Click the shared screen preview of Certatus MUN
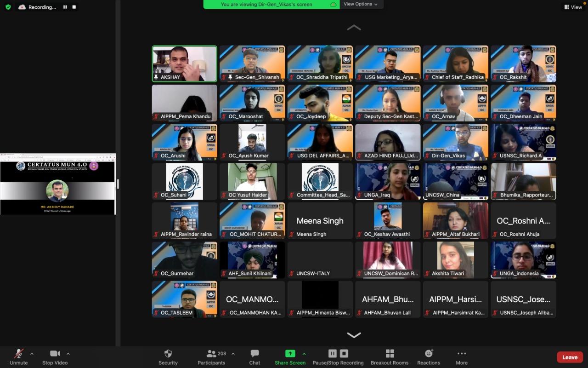The height and width of the screenshot is (368, 588). [x=57, y=184]
